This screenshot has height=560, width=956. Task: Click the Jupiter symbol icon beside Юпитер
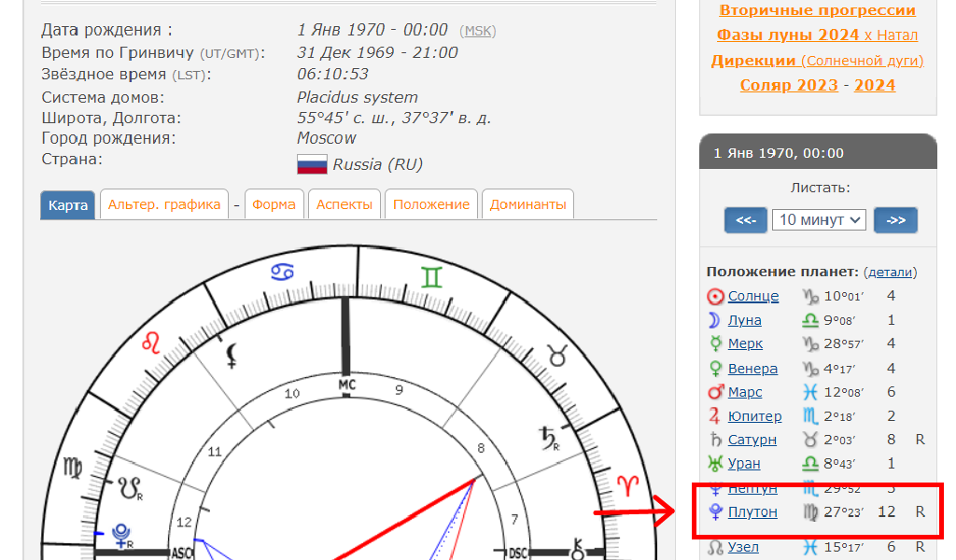[714, 416]
